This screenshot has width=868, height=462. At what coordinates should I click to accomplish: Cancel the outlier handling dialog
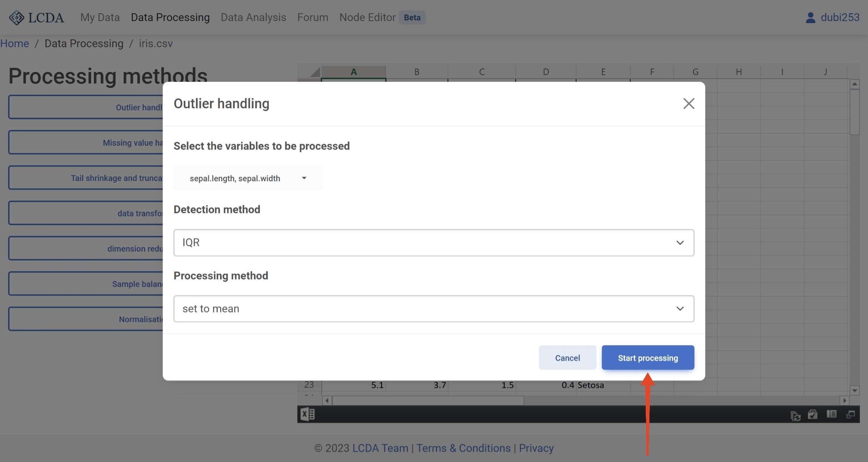click(x=567, y=358)
